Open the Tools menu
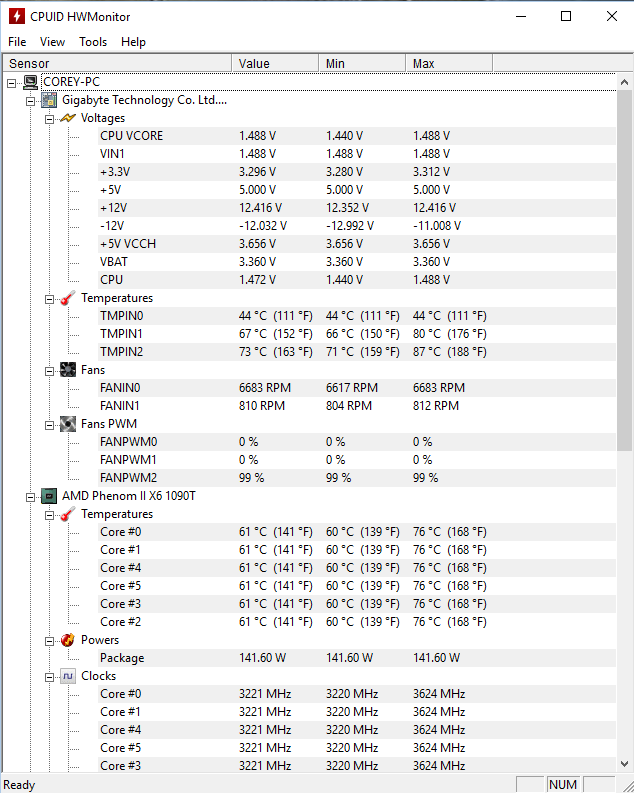The height and width of the screenshot is (793, 634). click(x=93, y=42)
